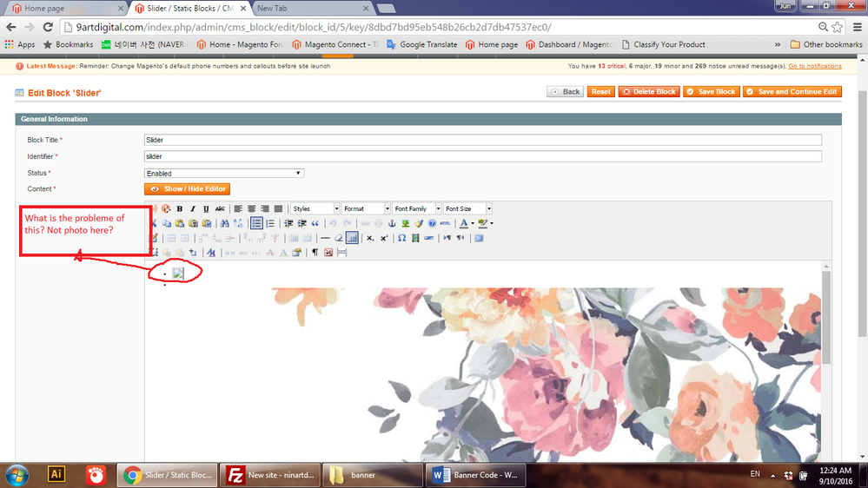Screen dimensions: 868x488
Task: Click the Save Block button
Action: pyautogui.click(x=710, y=91)
